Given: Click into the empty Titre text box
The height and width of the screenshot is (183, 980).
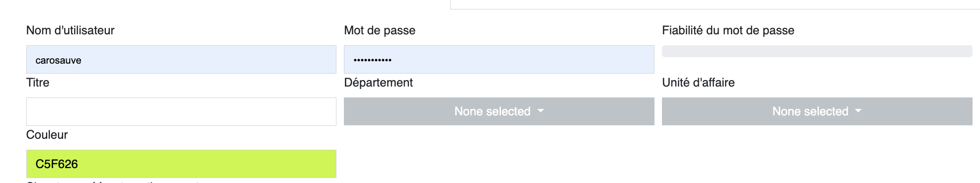Looking at the screenshot, I should 181,111.
